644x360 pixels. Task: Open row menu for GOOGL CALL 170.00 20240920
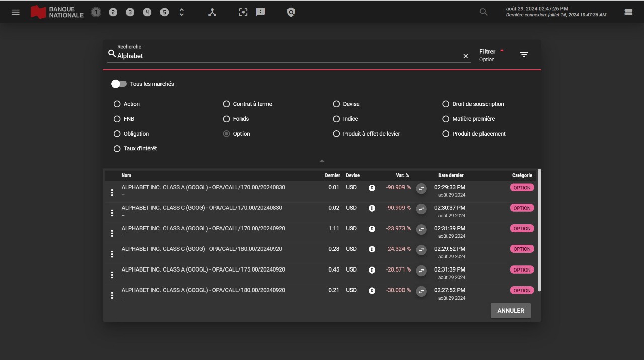[x=112, y=233]
